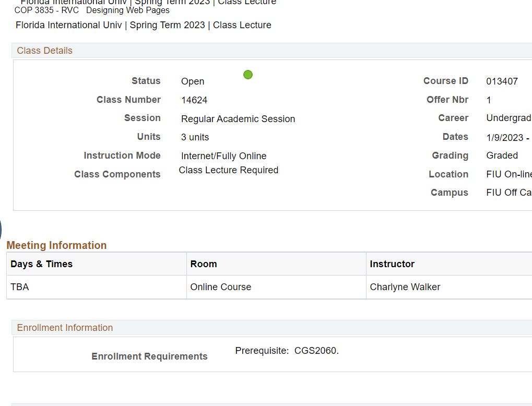Viewport: 532px width, 406px height.
Task: Click the green Open status circle icon
Action: click(x=248, y=75)
